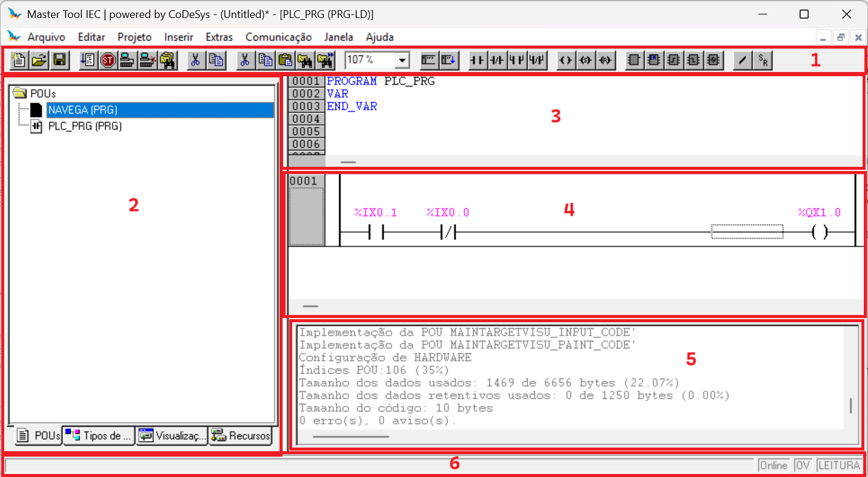Click 'Tamanho do código: 10 bytes' message
The height and width of the screenshot is (477, 868).
click(396, 408)
